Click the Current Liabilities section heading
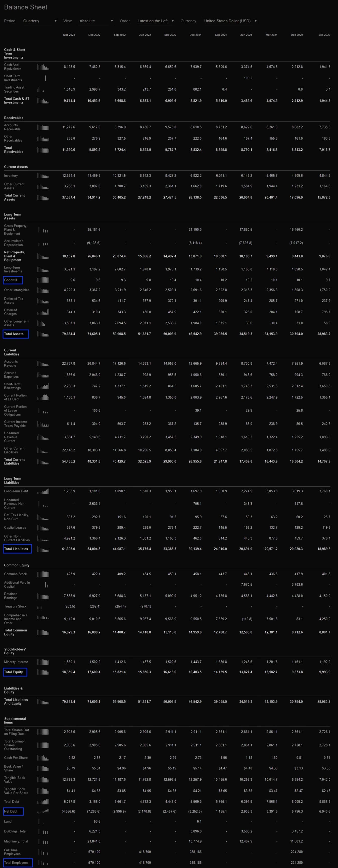This screenshot has width=338, height=868. point(12,352)
